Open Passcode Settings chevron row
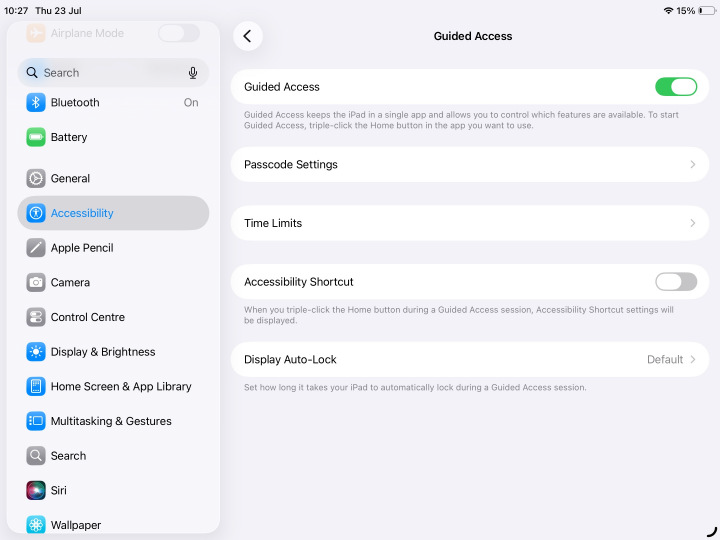The width and height of the screenshot is (720, 540). (470, 164)
